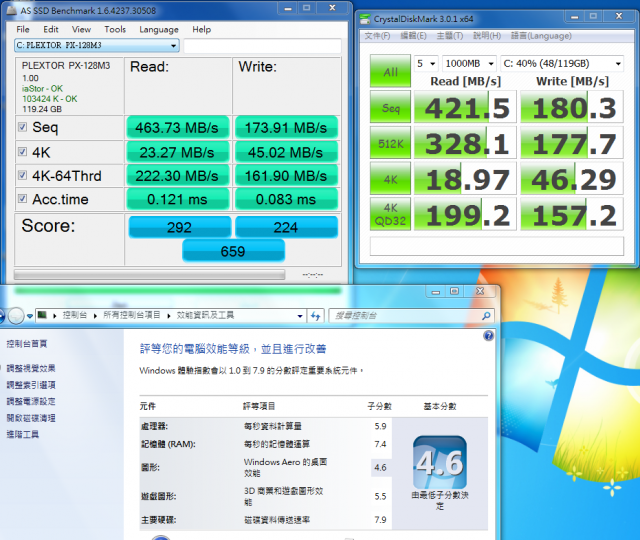The width and height of the screenshot is (640, 540).
Task: Click the Acc.time read value 0.121 ms
Action: (177, 199)
